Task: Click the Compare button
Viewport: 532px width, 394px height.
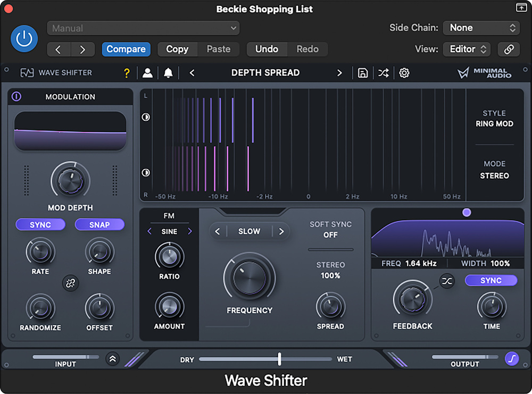Action: (126, 49)
